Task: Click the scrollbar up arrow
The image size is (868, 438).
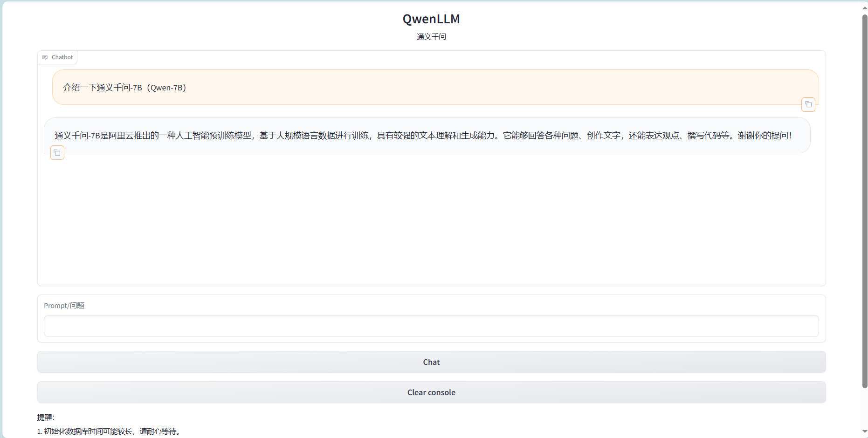Action: coord(864,8)
